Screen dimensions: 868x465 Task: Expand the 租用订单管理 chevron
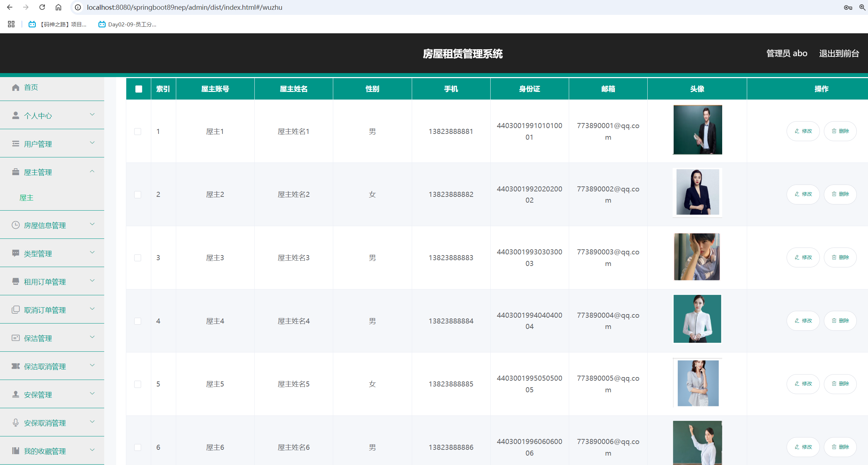coord(92,281)
